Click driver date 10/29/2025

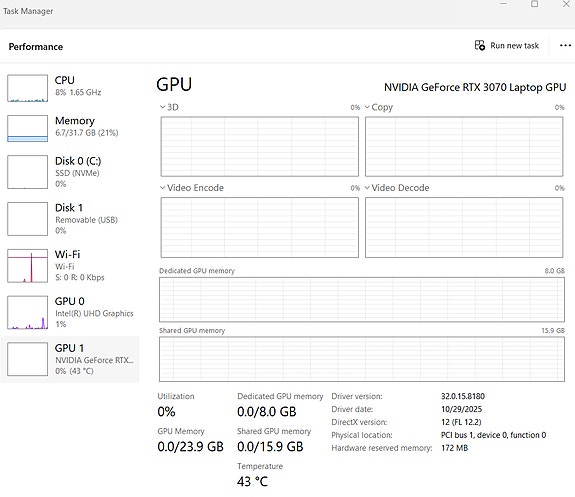(x=461, y=409)
